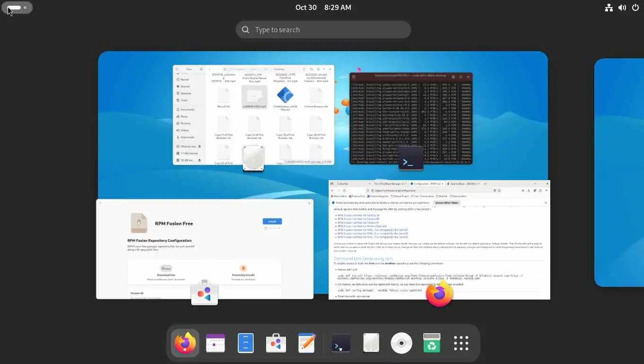The image size is (644, 364).
Task: Launch Text Editor pencil icon in dock
Action: tap(306, 343)
